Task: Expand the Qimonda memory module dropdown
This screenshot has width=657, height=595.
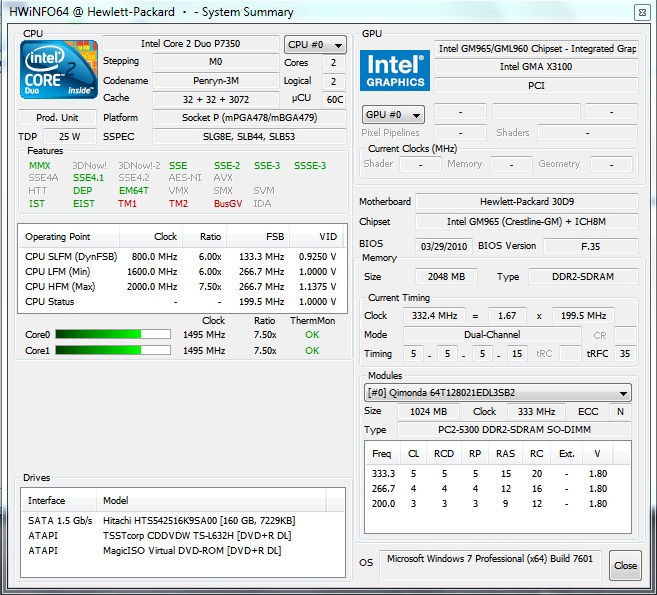Action: (497, 393)
